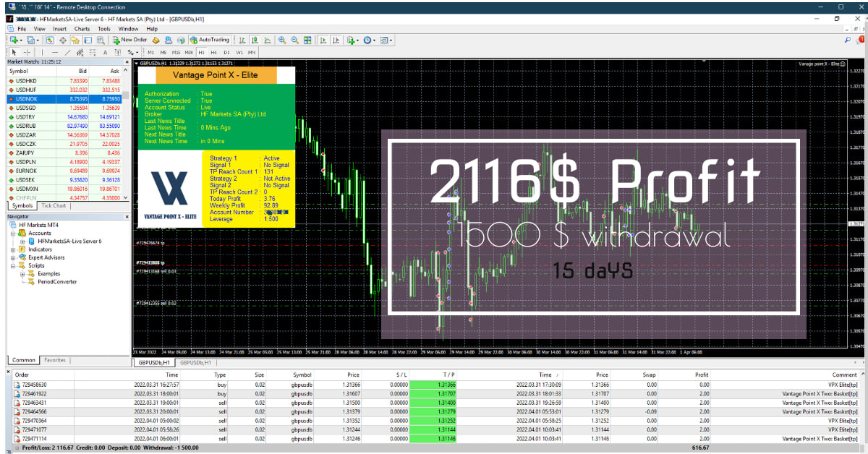This screenshot has height=454, width=868.
Task: Switch timeframe to W1
Action: coord(239,52)
